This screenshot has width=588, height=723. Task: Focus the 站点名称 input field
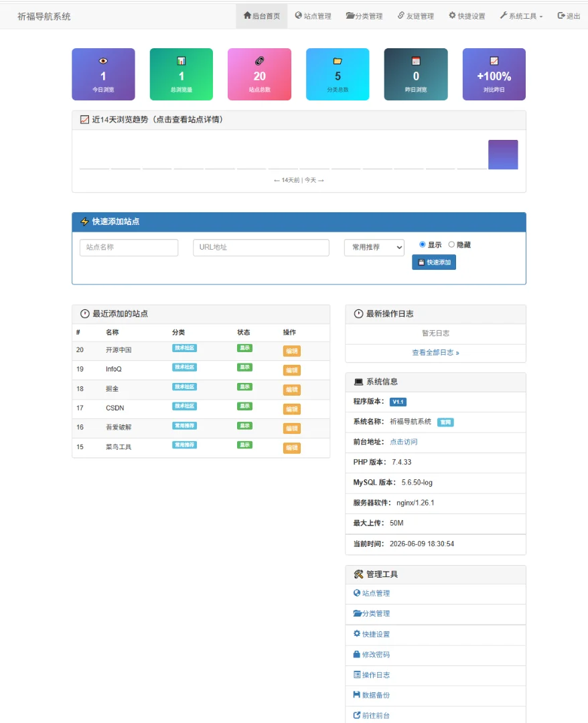click(x=129, y=248)
